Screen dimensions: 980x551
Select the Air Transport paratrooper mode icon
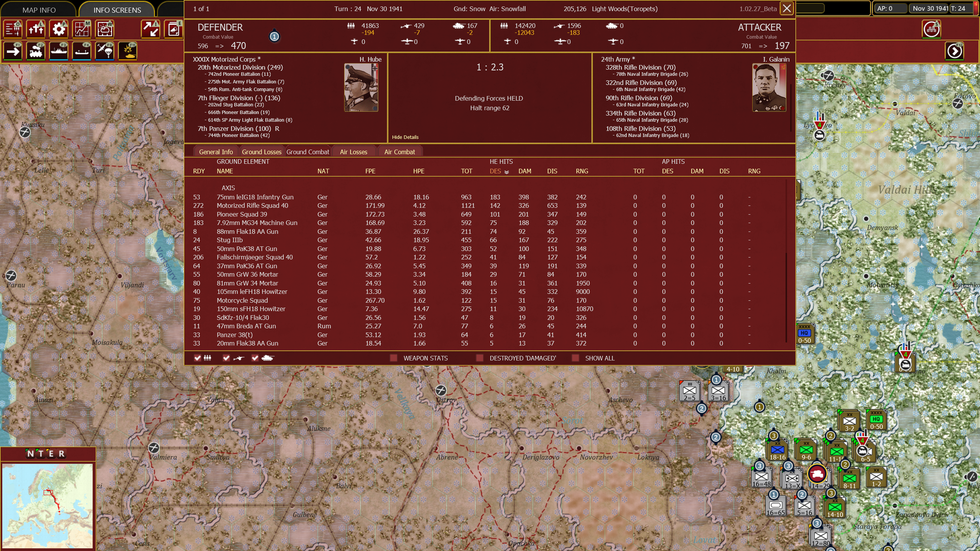(x=105, y=51)
